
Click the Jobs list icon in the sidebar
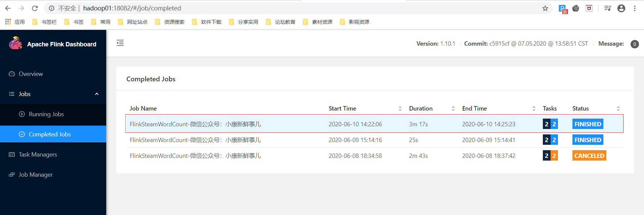12,94
